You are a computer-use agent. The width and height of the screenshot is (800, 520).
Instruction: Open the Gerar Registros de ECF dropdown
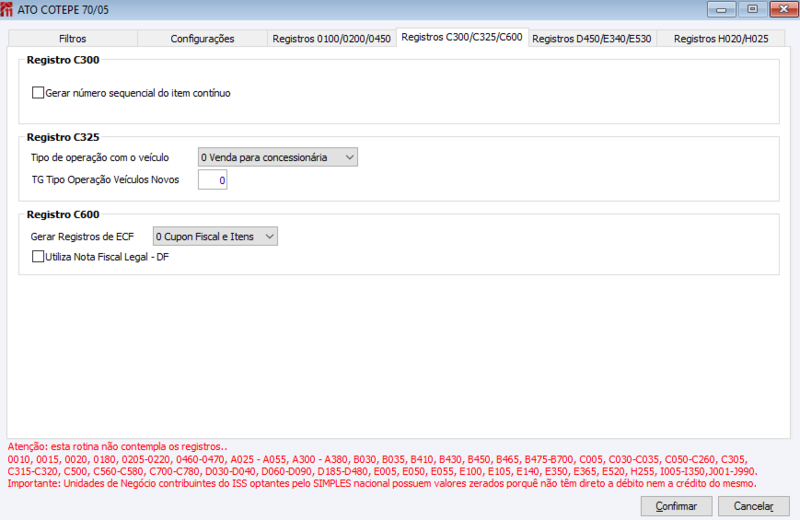click(x=215, y=236)
